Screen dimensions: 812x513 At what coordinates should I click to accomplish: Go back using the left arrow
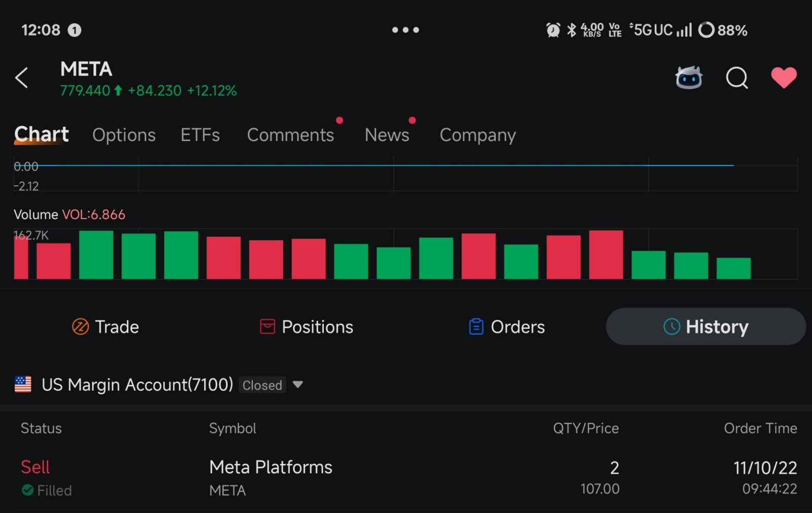click(x=21, y=78)
